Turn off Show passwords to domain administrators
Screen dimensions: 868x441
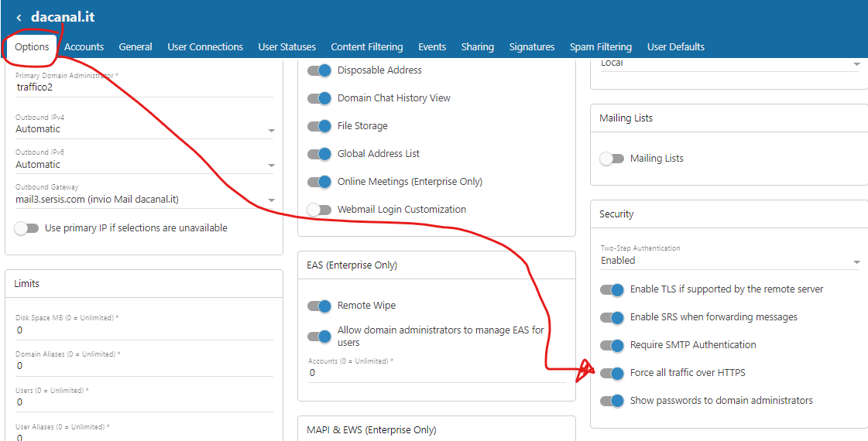click(612, 401)
